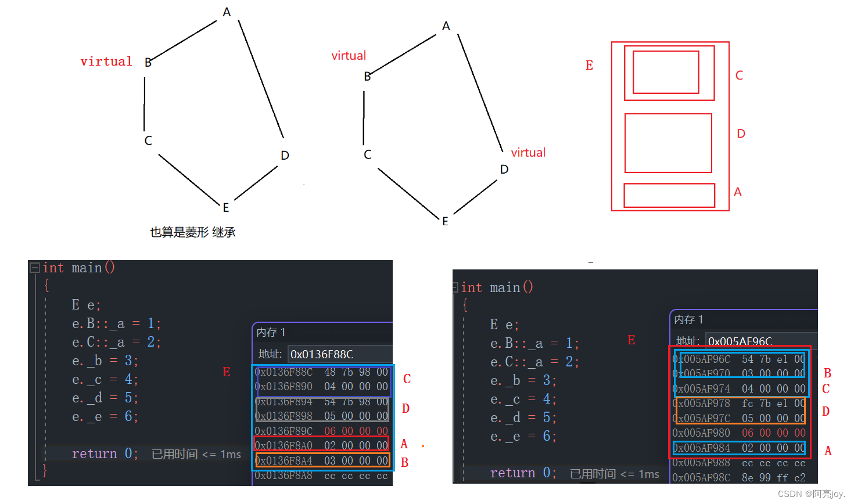Select memory row 0x0136F8A4 with value 03
This screenshot has height=504, width=854.
(322, 461)
